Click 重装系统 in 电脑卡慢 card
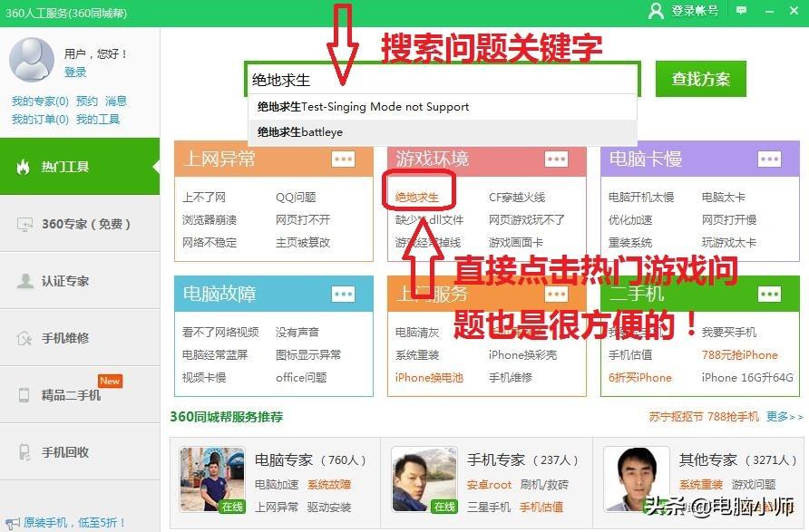 [x=630, y=243]
